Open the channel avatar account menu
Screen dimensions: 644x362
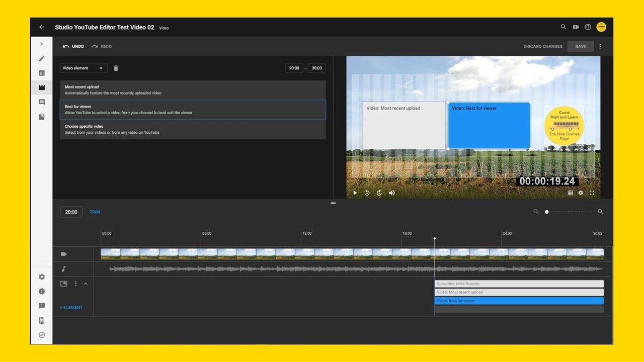[601, 27]
